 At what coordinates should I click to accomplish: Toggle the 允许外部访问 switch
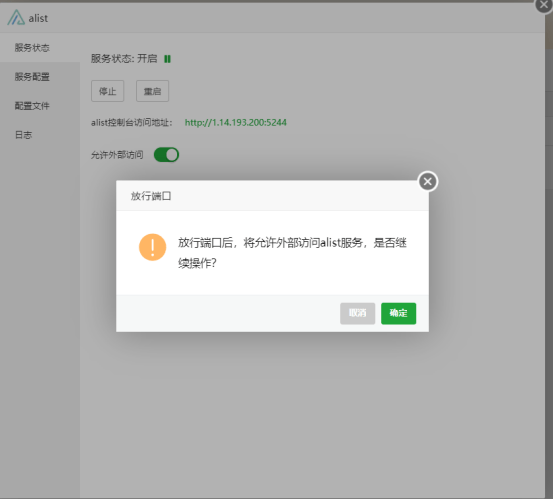coord(166,155)
